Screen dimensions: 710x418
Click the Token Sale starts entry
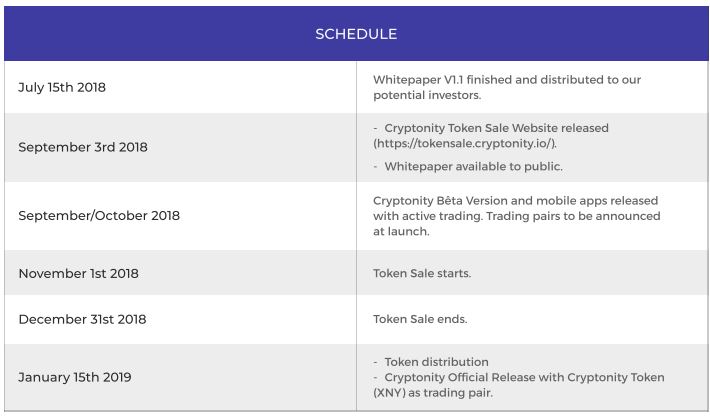click(421, 273)
